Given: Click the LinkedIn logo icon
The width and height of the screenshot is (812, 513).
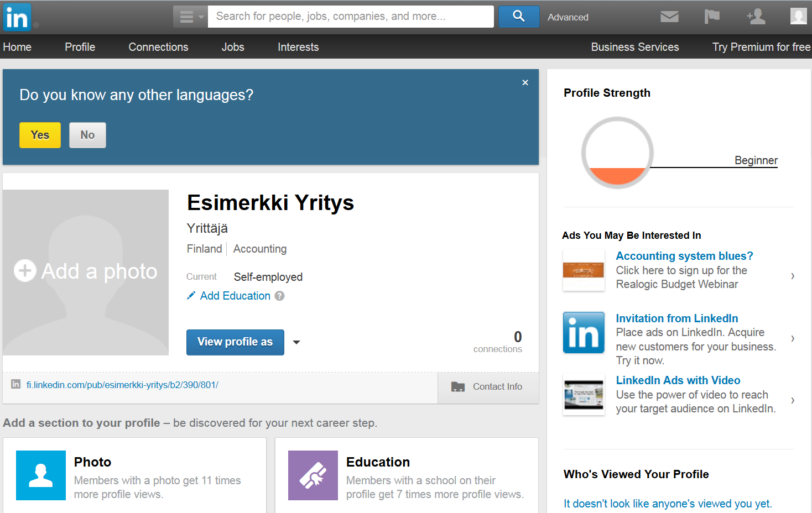Looking at the screenshot, I should click(17, 17).
